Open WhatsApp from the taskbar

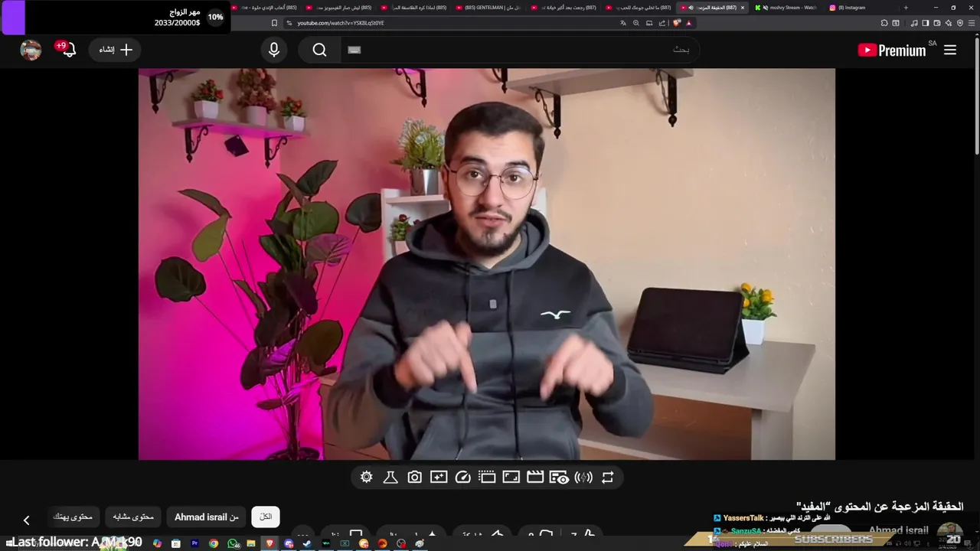(x=233, y=543)
